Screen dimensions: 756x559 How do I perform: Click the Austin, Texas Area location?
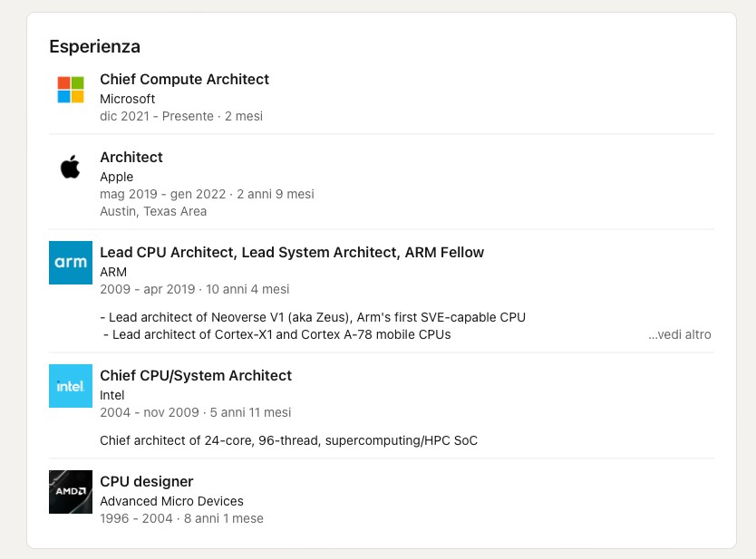(x=153, y=212)
